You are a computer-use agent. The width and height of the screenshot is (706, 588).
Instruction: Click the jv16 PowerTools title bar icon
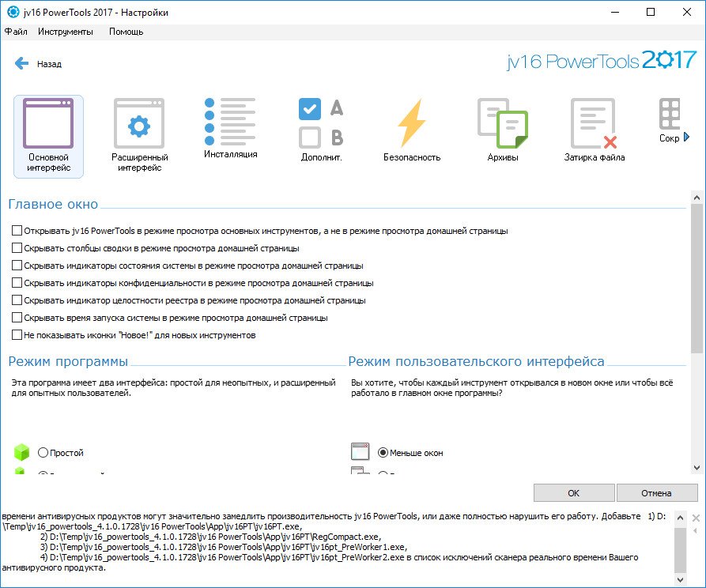13,12
